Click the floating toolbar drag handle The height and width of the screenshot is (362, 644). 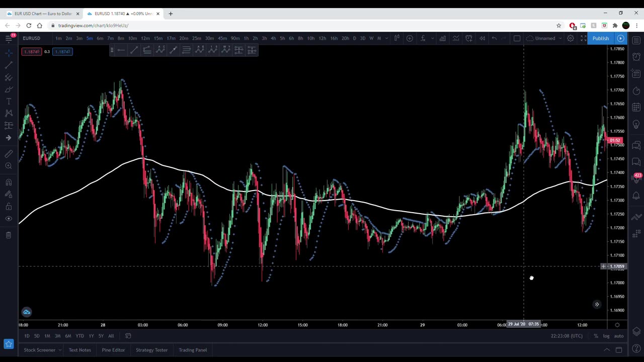[112, 50]
